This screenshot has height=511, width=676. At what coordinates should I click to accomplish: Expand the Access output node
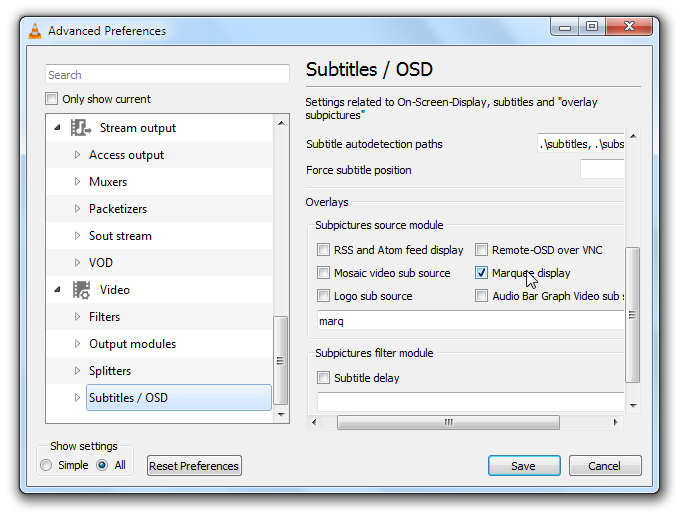[x=77, y=154]
